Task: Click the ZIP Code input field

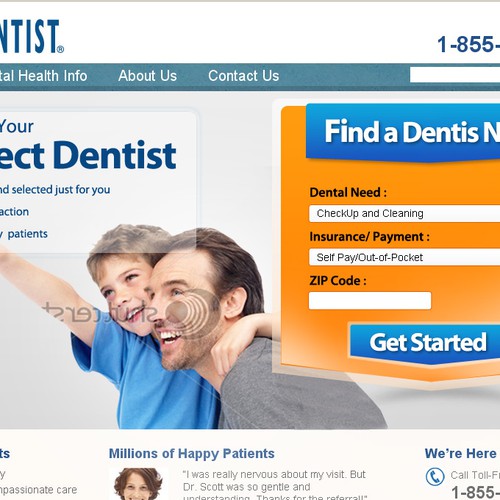Action: click(370, 301)
